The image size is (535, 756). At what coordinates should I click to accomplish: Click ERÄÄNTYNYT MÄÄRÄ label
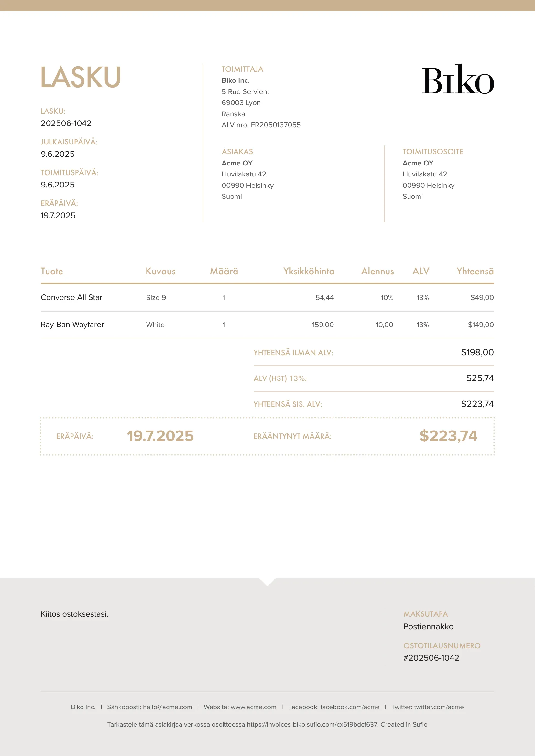click(x=292, y=436)
